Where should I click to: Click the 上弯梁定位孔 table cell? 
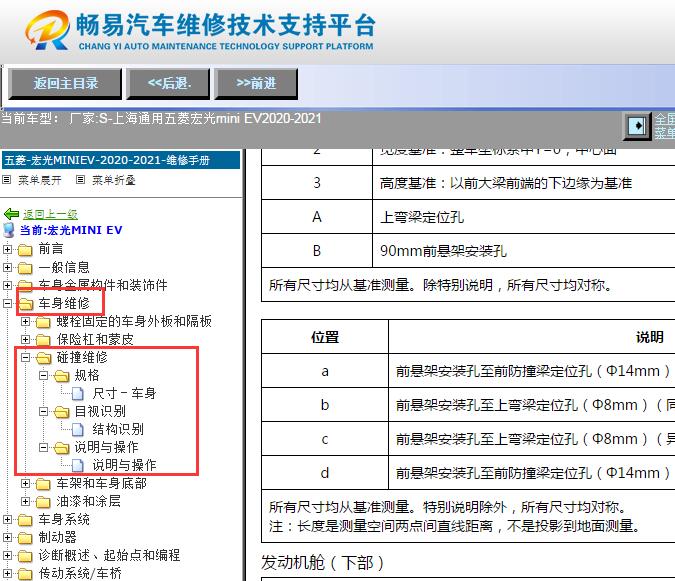(523, 216)
